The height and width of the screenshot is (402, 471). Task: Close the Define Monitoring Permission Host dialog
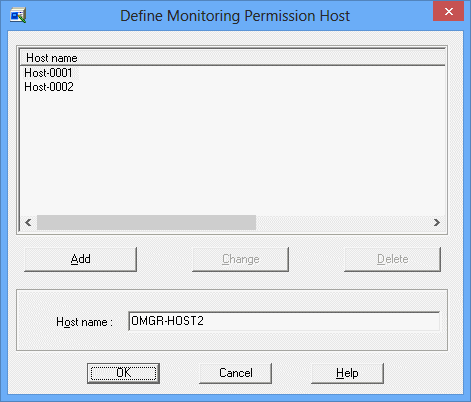(449, 11)
